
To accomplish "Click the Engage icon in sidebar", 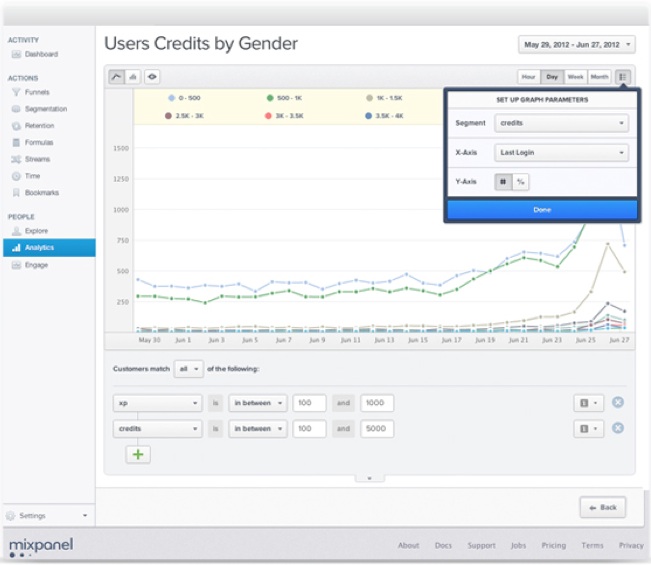I will [16, 265].
